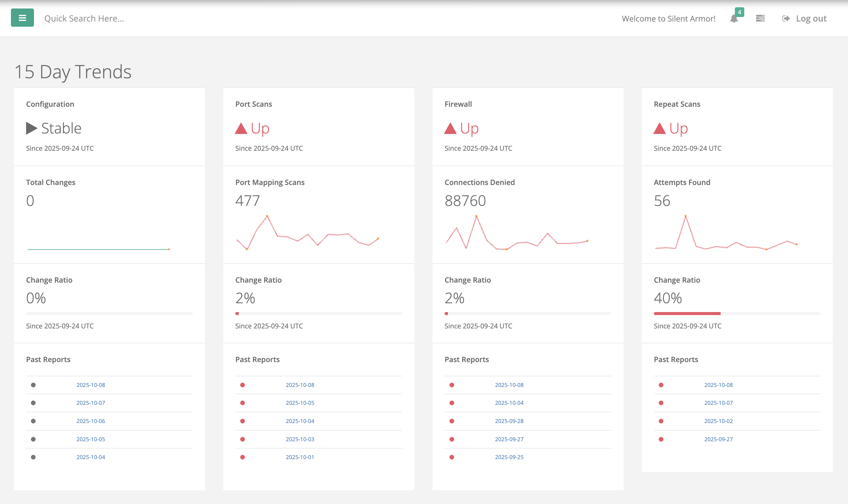This screenshot has width=848, height=504.
Task: Focus the Quick Search Here field
Action: (84, 18)
